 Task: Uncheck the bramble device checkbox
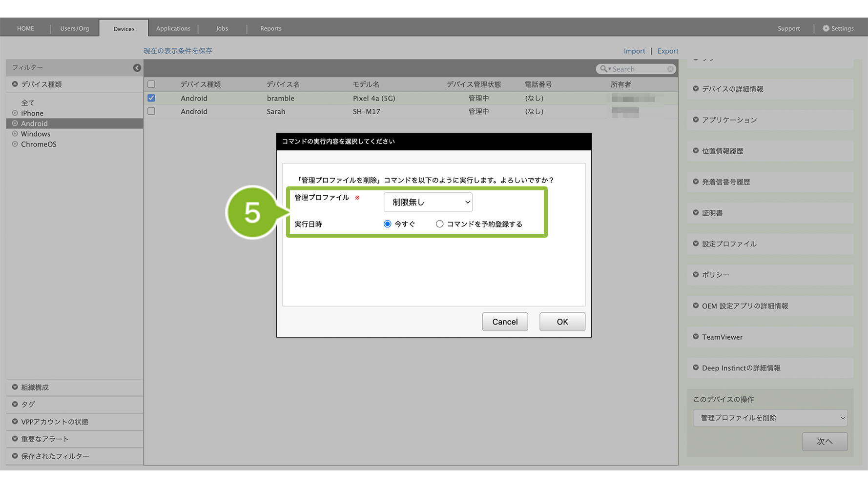click(x=151, y=98)
